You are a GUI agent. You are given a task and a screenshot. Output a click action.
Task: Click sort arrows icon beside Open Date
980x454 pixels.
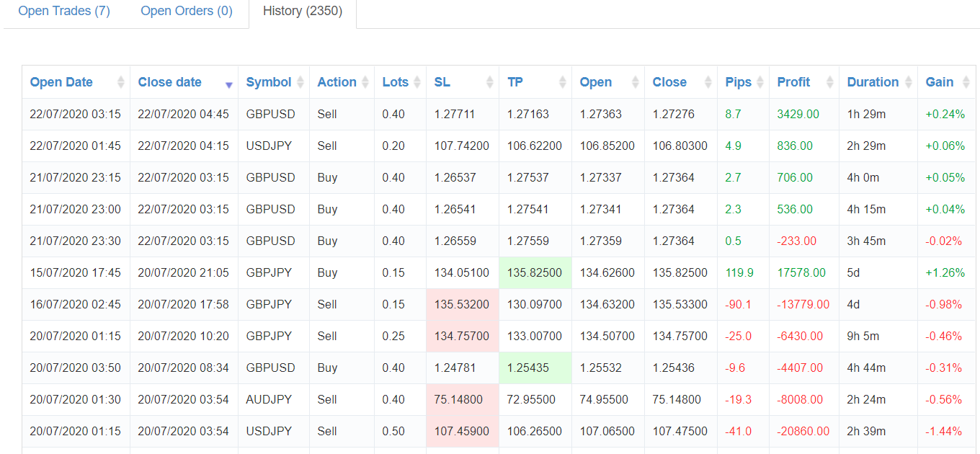point(121,82)
